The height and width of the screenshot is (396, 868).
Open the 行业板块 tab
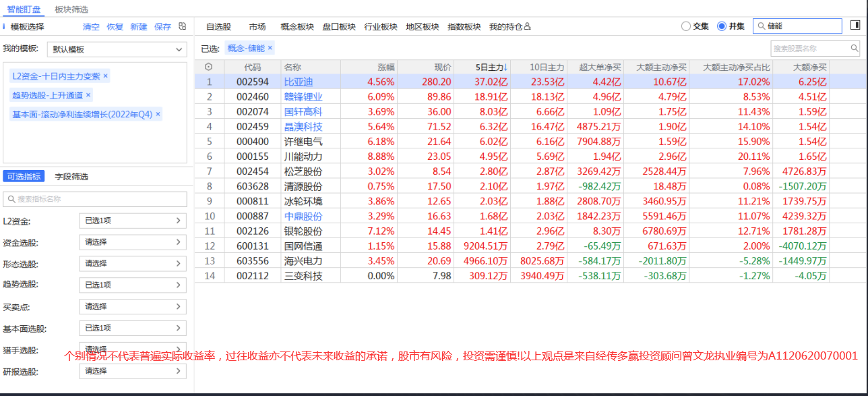[381, 26]
